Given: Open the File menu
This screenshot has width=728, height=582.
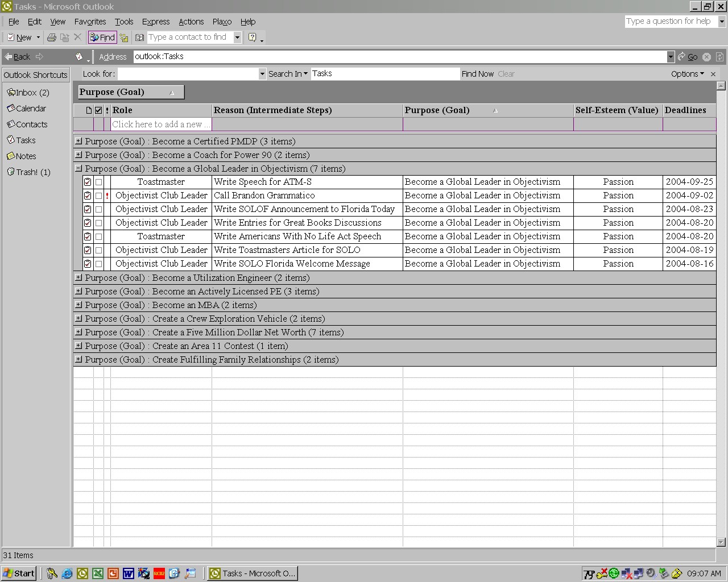Looking at the screenshot, I should click(14, 22).
